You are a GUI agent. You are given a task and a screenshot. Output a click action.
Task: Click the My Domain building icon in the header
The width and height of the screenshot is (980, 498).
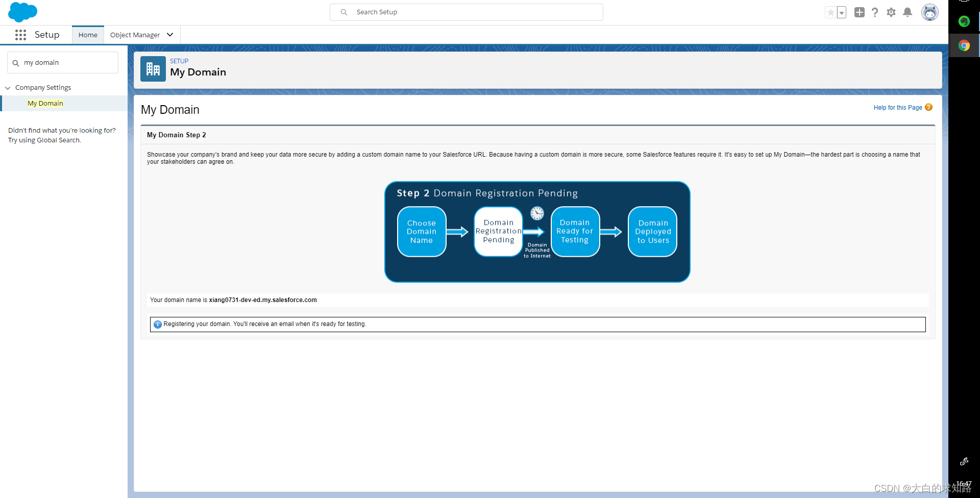tap(153, 68)
